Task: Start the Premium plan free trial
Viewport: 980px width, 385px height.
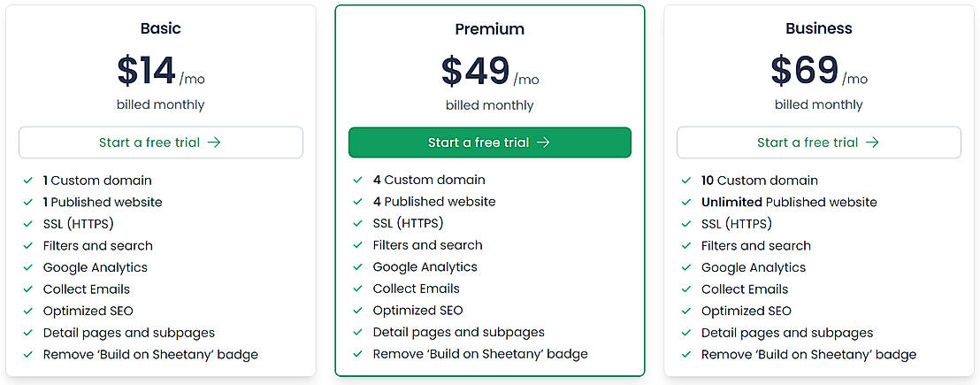Action: click(x=489, y=142)
